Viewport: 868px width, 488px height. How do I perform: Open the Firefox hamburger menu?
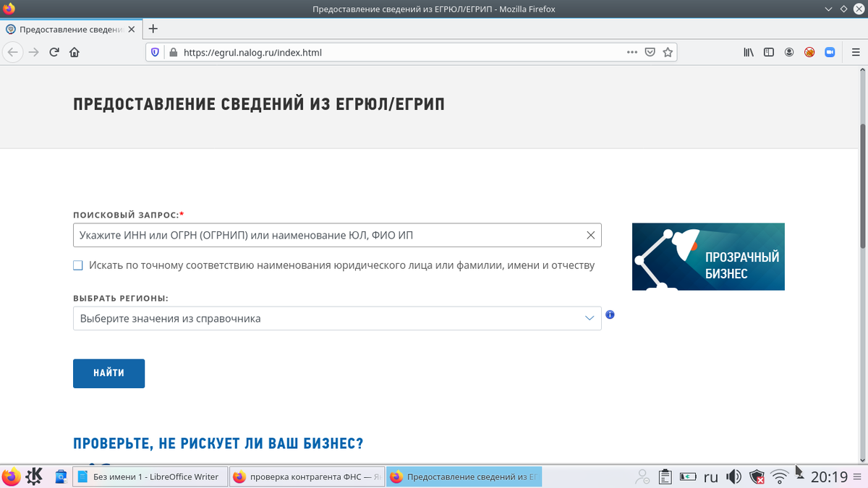pos(856,52)
